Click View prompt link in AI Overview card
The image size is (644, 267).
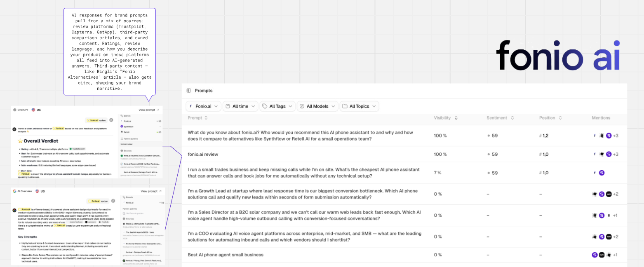[x=150, y=191]
